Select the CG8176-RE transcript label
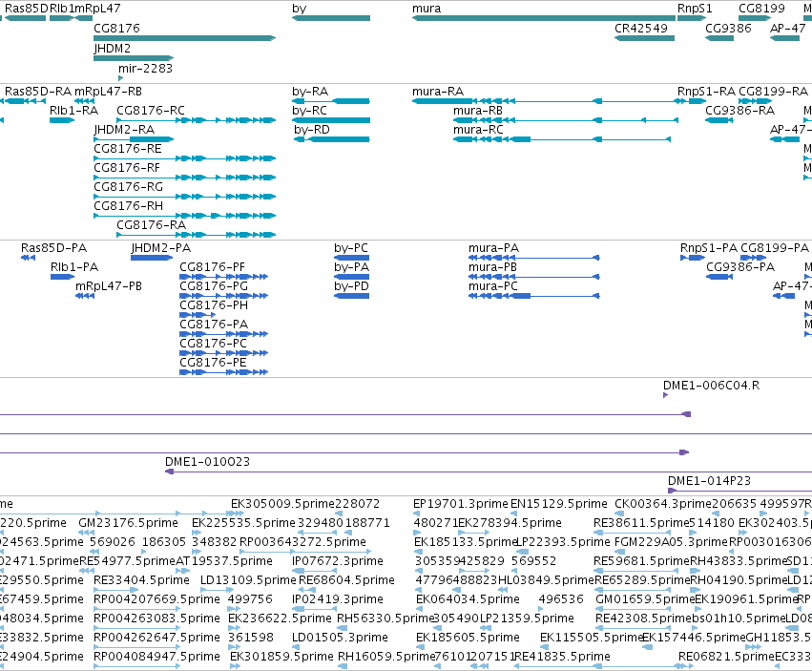812x671 pixels. pos(128,149)
